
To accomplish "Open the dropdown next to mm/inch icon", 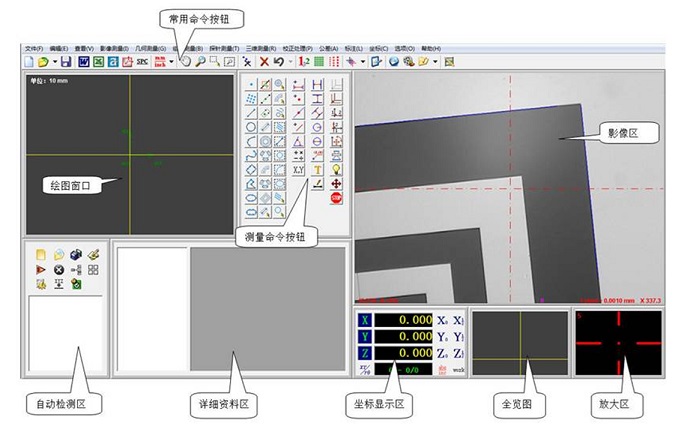I will (171, 62).
